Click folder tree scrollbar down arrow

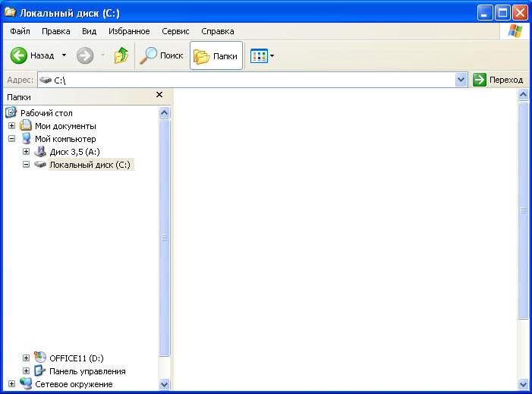(164, 384)
